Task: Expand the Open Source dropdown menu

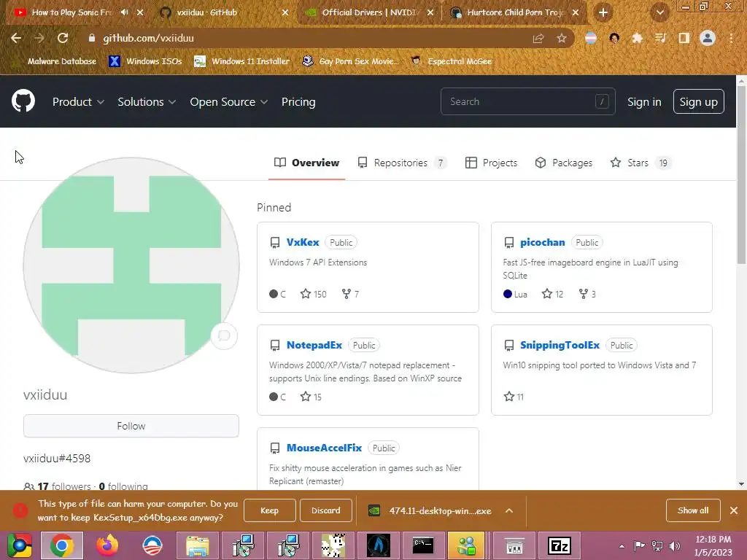Action: click(228, 102)
